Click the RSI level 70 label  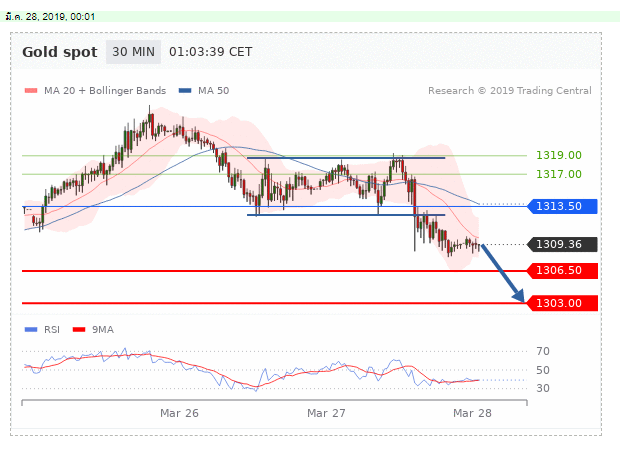pyautogui.click(x=543, y=351)
